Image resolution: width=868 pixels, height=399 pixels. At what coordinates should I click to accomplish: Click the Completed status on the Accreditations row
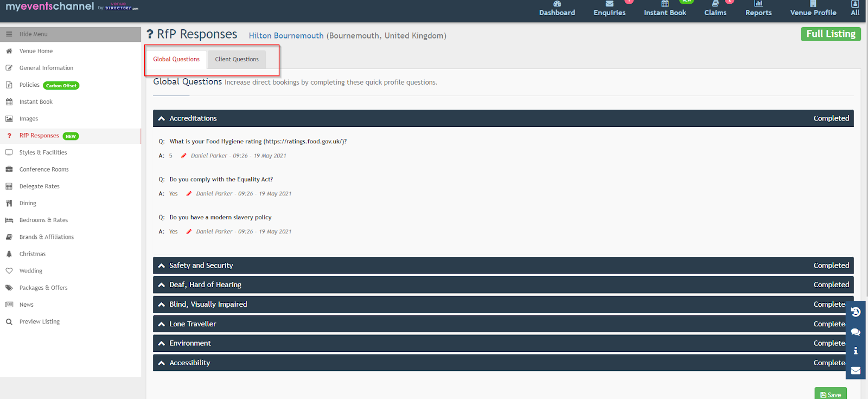[x=831, y=118]
